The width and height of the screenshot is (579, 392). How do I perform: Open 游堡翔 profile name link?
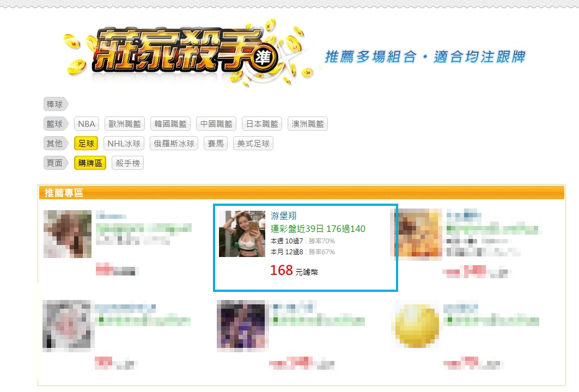(284, 216)
